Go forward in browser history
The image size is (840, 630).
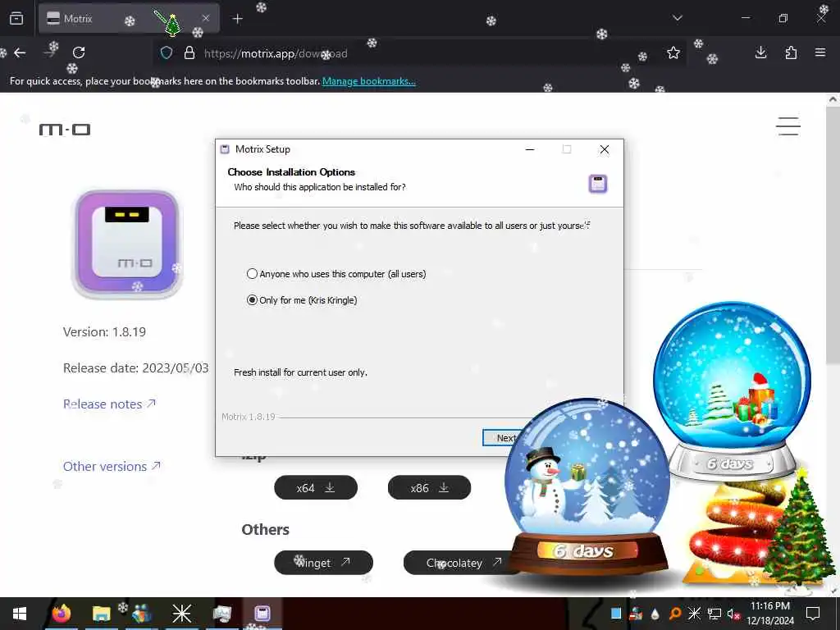tap(50, 52)
